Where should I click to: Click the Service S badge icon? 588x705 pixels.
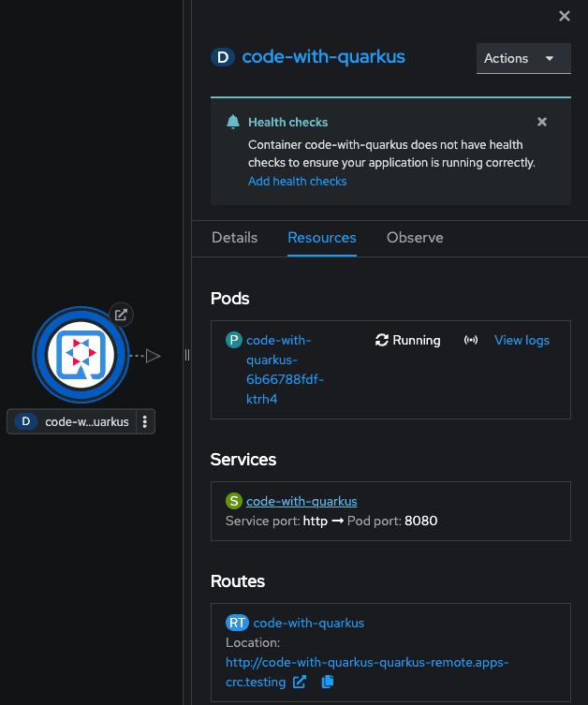pyautogui.click(x=234, y=501)
